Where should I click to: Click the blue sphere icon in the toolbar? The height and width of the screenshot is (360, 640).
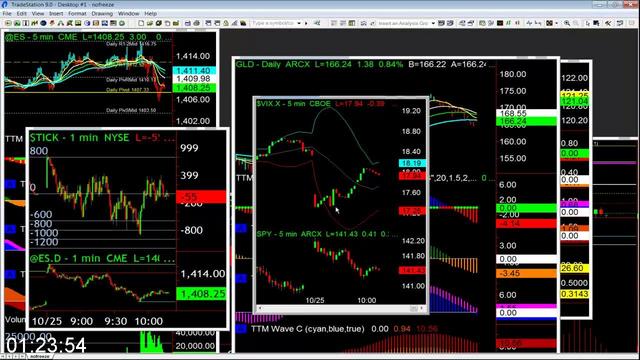pyautogui.click(x=87, y=23)
